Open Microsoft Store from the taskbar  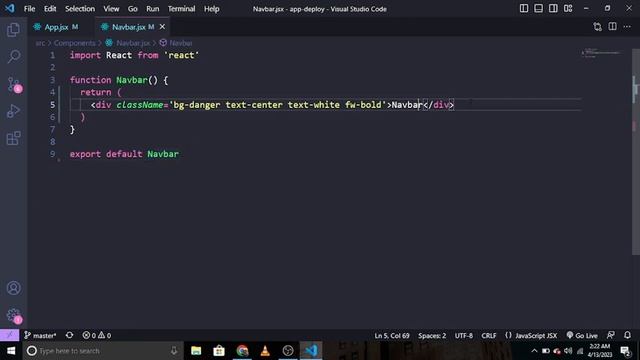219,351
